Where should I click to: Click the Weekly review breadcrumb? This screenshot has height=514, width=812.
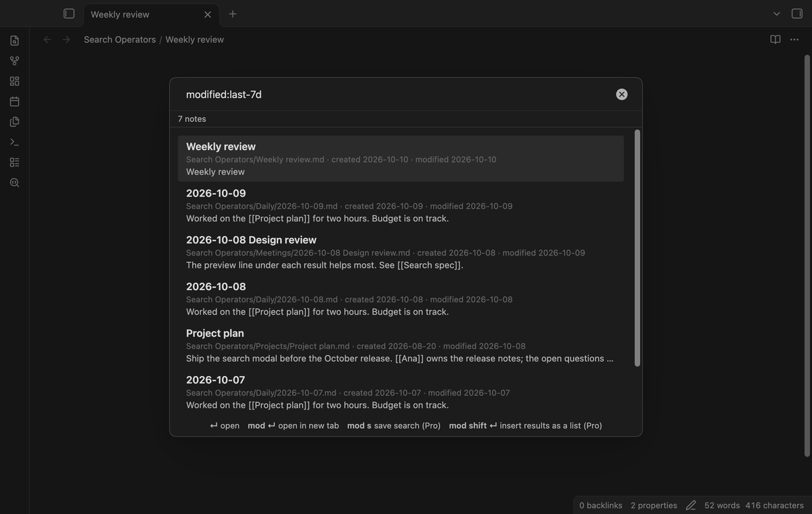click(195, 39)
